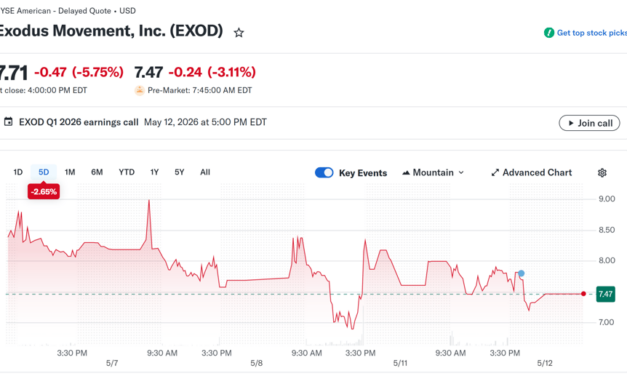Click the 5/8 date axis label

pos(257,363)
